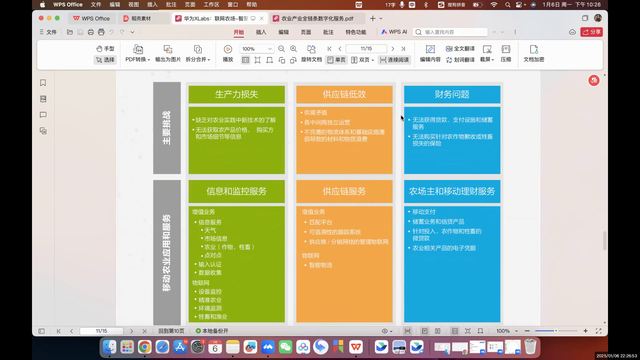Click the red 分享 share button
The height and width of the screenshot is (360, 640).
click(x=591, y=32)
